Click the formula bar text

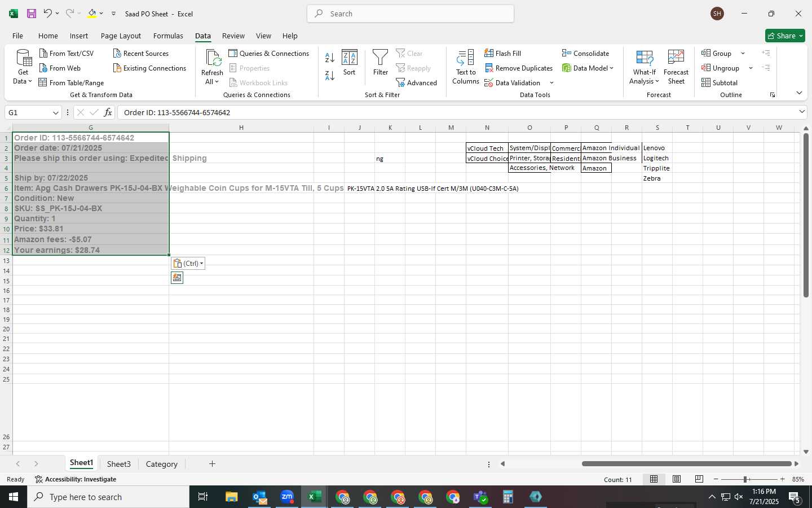(x=177, y=112)
